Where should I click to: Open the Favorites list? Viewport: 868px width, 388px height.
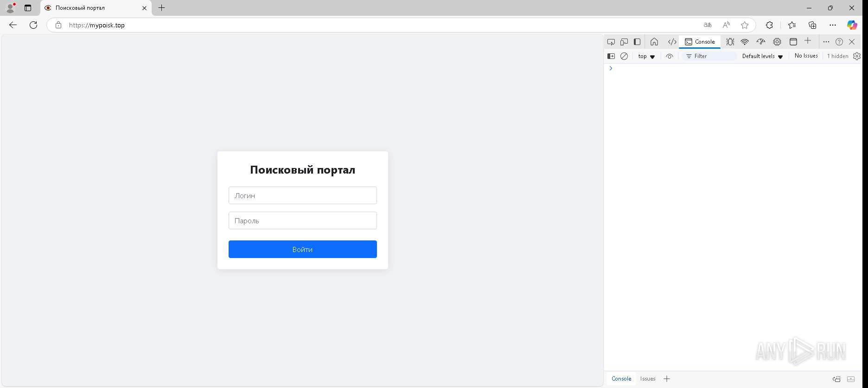(x=792, y=25)
